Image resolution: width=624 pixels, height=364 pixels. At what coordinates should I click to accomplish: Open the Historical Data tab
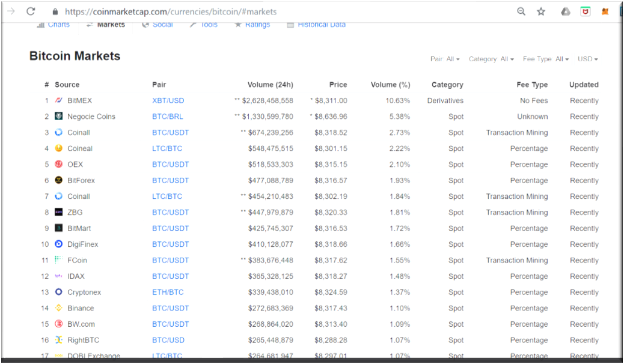pos(316,25)
